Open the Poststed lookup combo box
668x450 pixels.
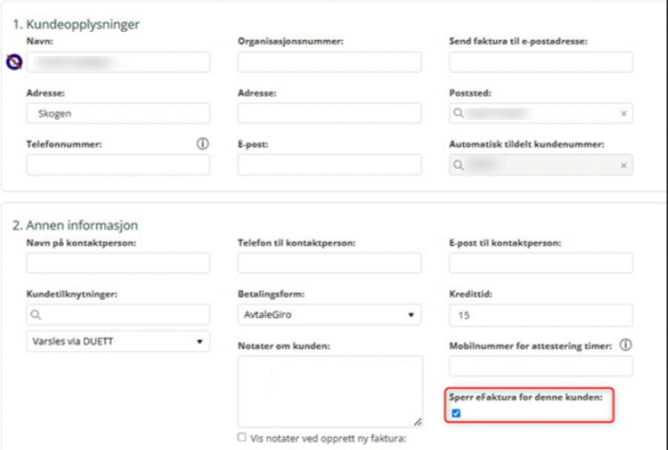tap(541, 113)
